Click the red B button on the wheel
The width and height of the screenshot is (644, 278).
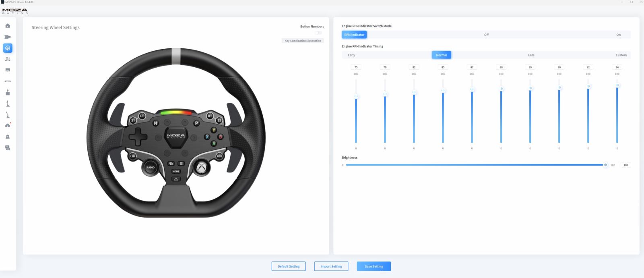pyautogui.click(x=220, y=137)
